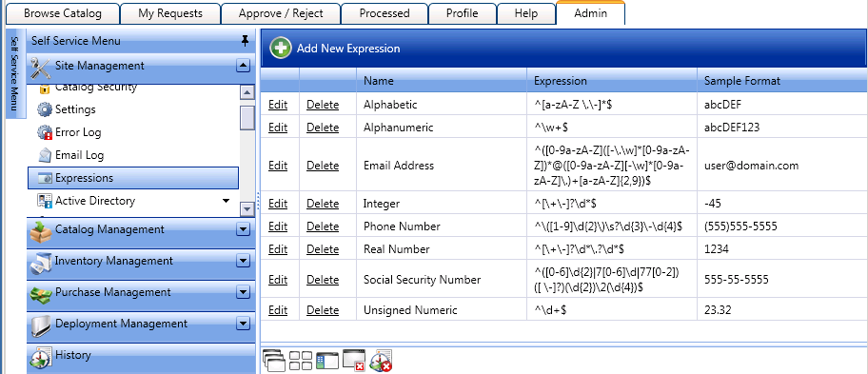The height and width of the screenshot is (374, 868).
Task: Open Error Log menu item
Action: click(78, 132)
